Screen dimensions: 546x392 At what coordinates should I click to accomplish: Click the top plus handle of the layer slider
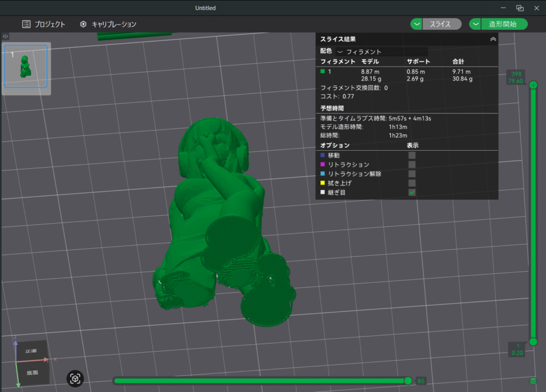[533, 85]
